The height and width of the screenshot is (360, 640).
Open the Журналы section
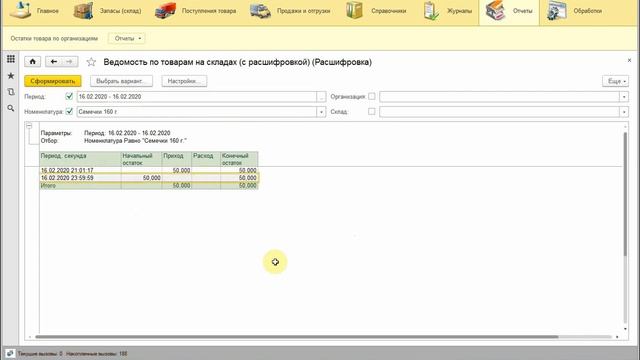pyautogui.click(x=448, y=11)
